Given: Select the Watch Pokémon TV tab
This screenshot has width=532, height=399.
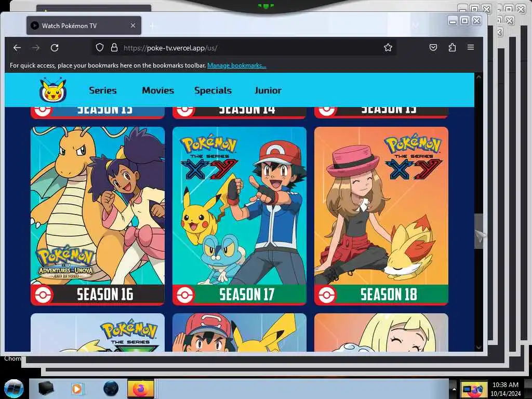Looking at the screenshot, I should click(84, 25).
